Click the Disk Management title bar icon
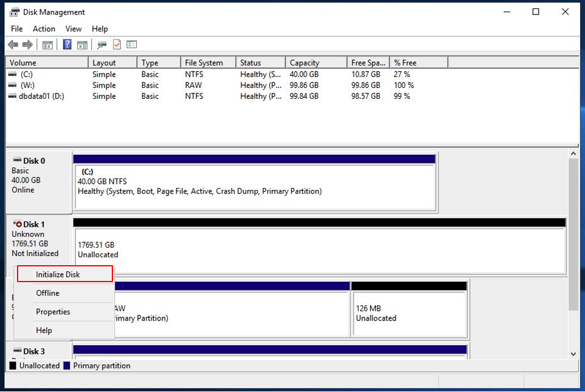The height and width of the screenshot is (392, 585). 14,12
